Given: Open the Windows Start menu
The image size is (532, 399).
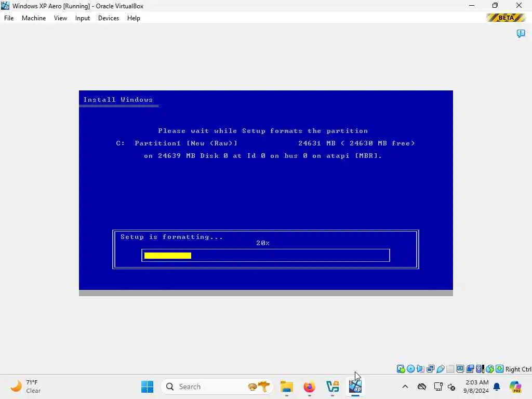Looking at the screenshot, I should (147, 387).
